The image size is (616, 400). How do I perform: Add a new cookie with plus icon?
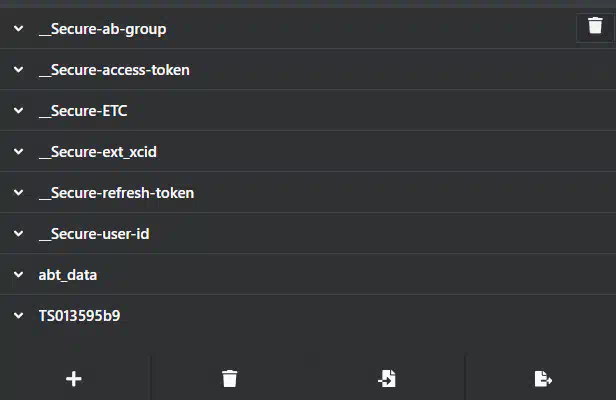[x=74, y=379]
